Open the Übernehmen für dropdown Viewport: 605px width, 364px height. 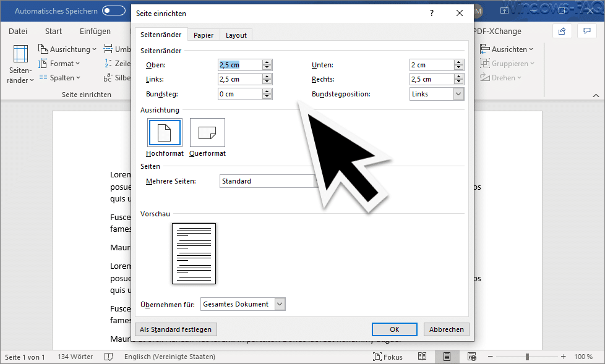click(280, 304)
